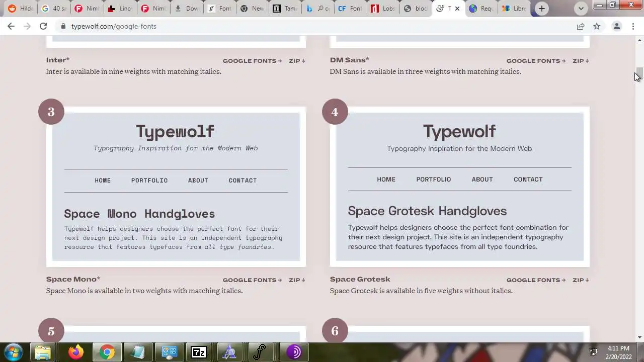Open the script 'f' font app
This screenshot has width=644, height=362.
click(260, 352)
